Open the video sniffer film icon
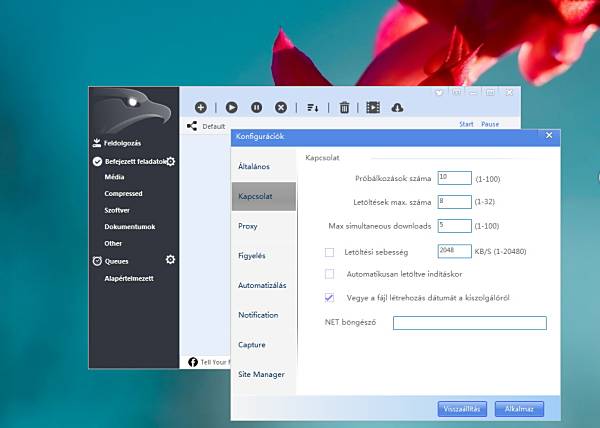 373,107
